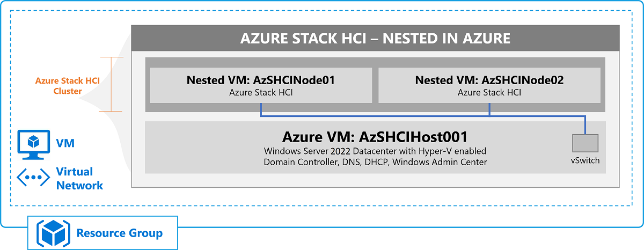Select the Nested VM AzSHCINode02 box
This screenshot has width=644, height=250.
489,85
